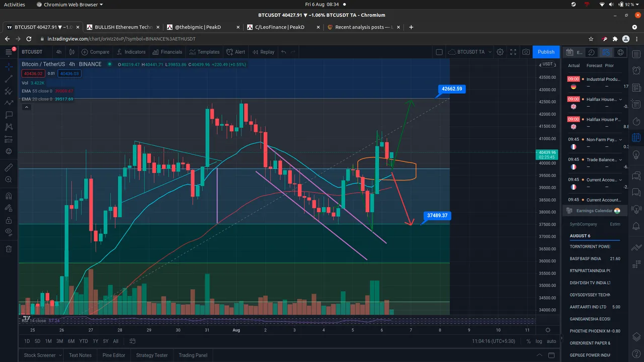
Task: Select the YTD time range
Action: [84, 341]
